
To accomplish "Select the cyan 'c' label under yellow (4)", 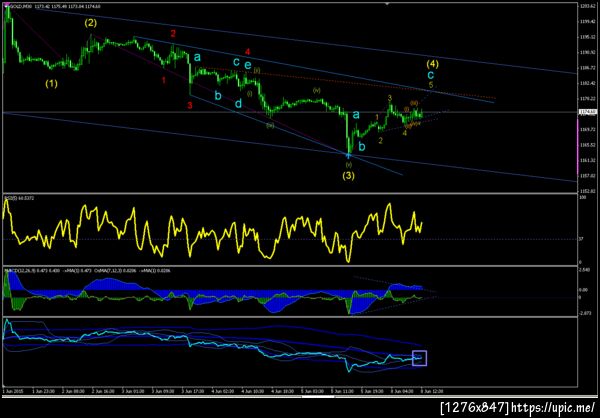I will 431,74.
